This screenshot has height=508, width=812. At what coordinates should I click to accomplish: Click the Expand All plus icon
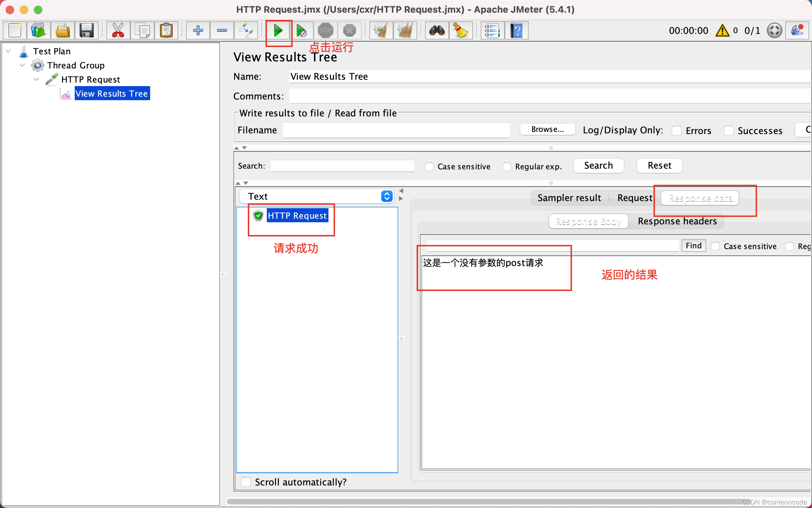(198, 30)
